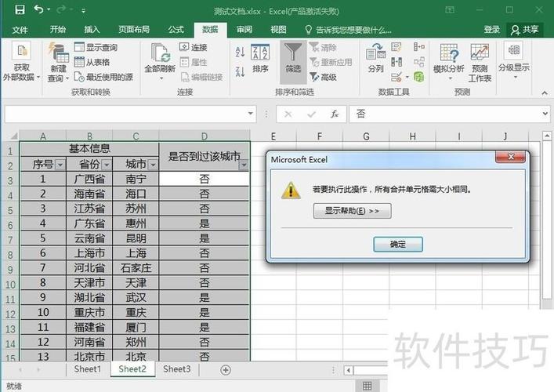This screenshot has width=554, height=392.
Task: Click the relationships icon in 数据工具
Action: pyautogui.click(x=419, y=62)
